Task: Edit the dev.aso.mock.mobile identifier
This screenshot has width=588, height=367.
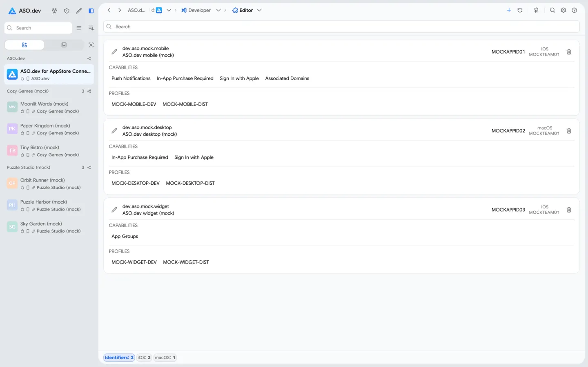Action: (114, 52)
